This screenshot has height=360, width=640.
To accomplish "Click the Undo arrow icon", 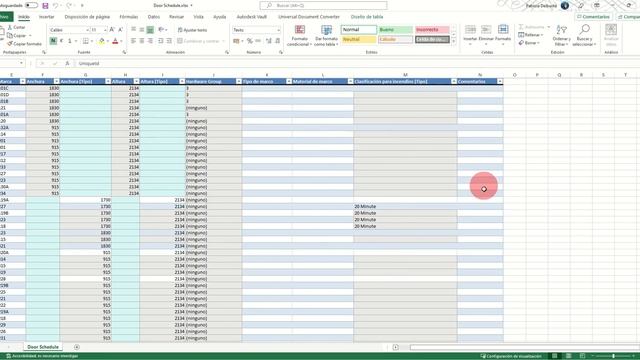I will coord(56,6).
